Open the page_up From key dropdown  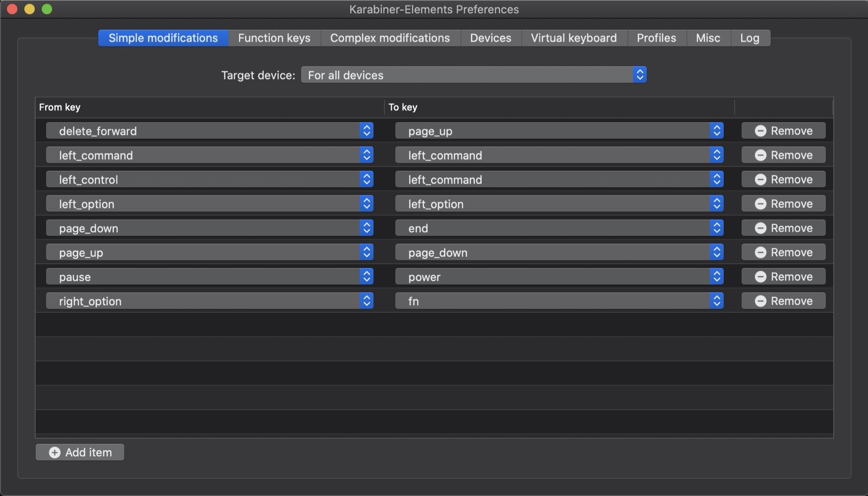click(209, 252)
